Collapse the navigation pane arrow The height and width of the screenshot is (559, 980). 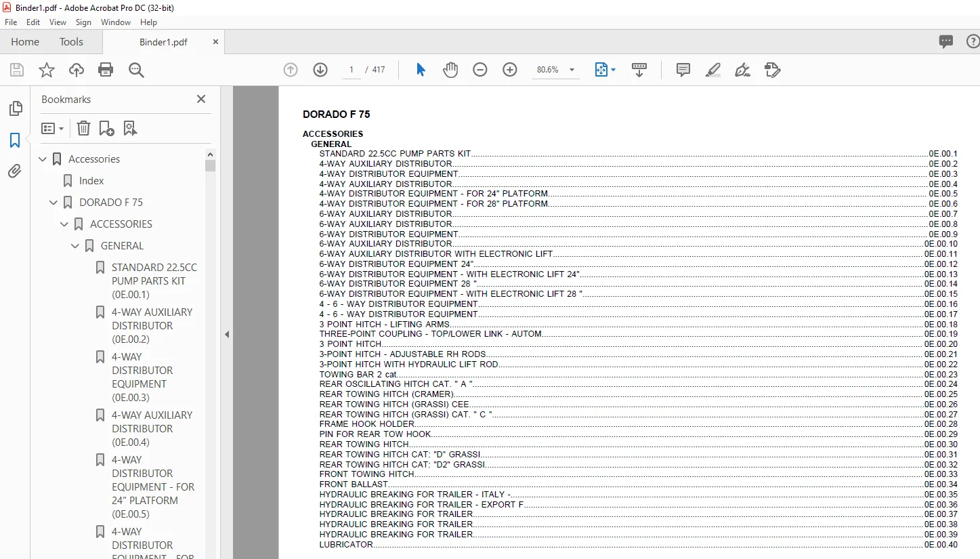click(227, 334)
